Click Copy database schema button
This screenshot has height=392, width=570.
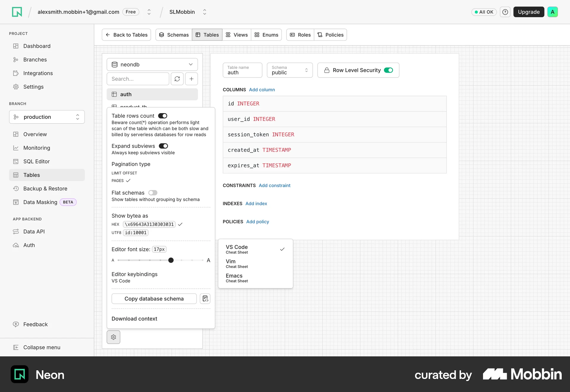coord(154,299)
